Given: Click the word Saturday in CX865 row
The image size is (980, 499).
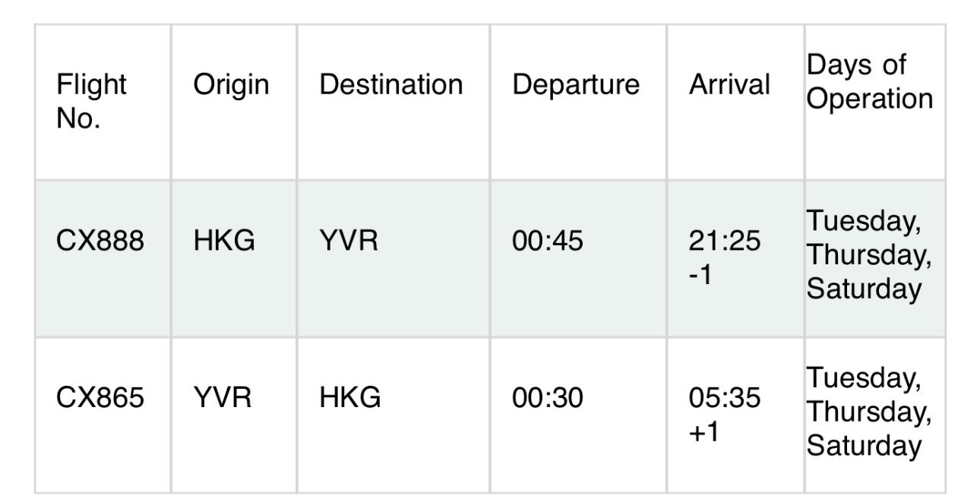Looking at the screenshot, I should click(864, 445).
